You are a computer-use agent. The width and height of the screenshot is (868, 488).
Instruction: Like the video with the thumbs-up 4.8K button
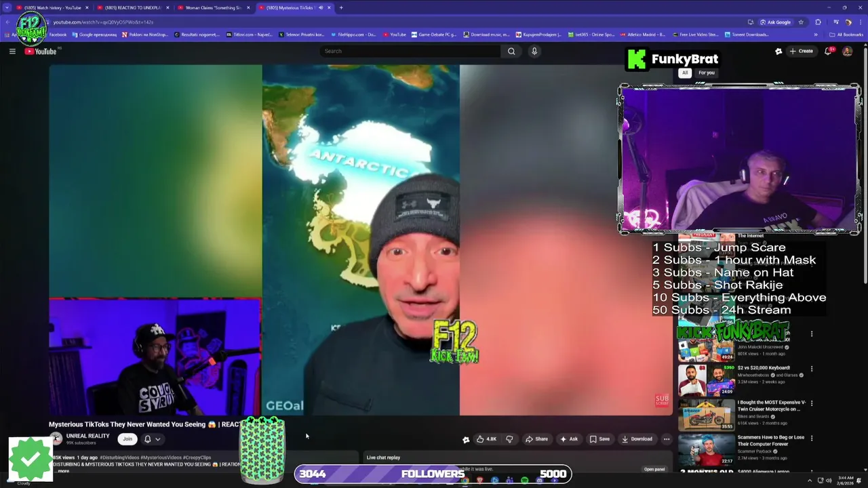point(486,439)
